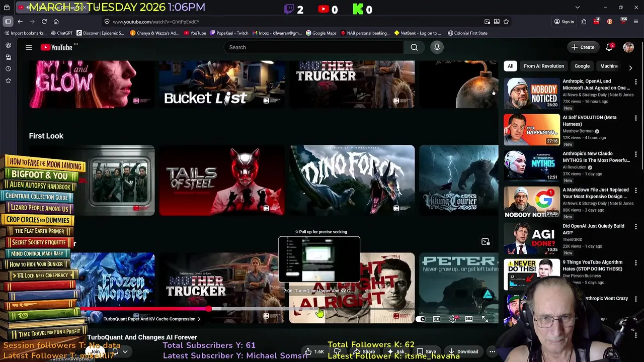Expand the Join notification dropdown arrow
The width and height of the screenshot is (644, 362).
pyautogui.click(x=125, y=351)
